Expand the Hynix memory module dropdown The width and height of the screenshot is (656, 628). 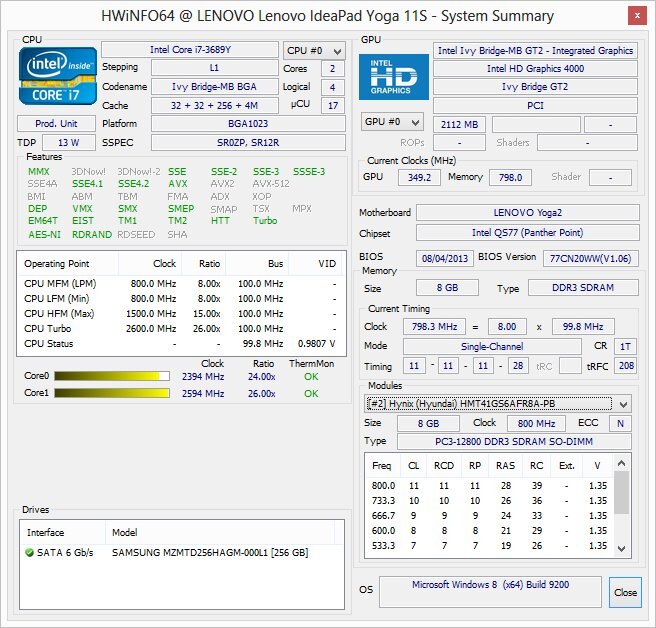pos(497,404)
